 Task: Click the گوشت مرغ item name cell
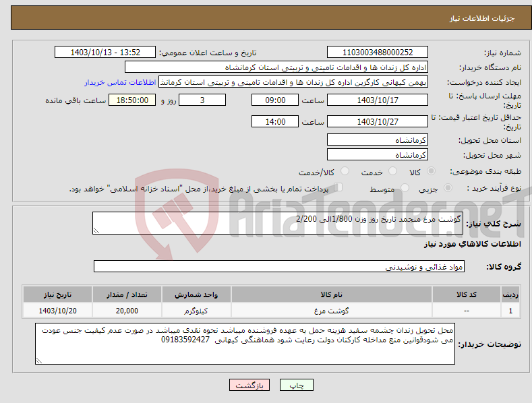[x=332, y=311]
